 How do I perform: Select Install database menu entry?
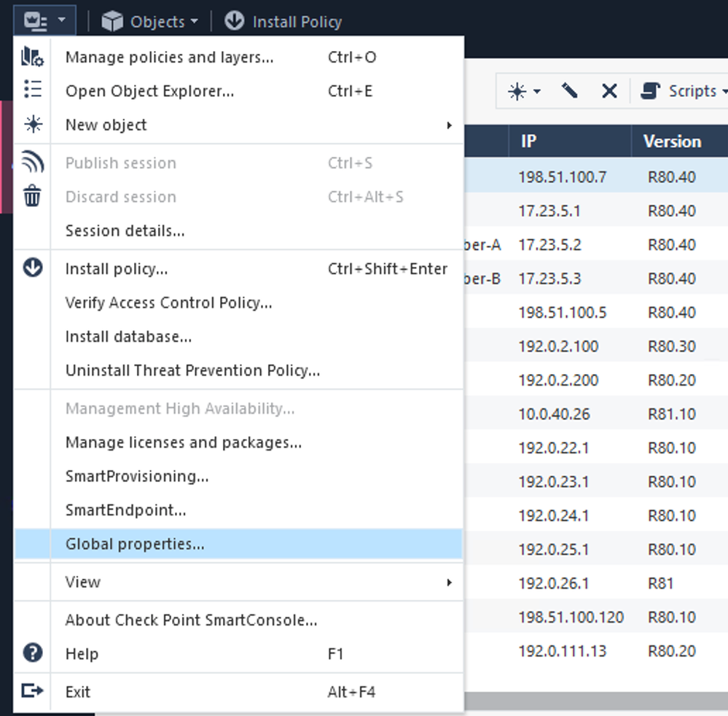click(238, 337)
